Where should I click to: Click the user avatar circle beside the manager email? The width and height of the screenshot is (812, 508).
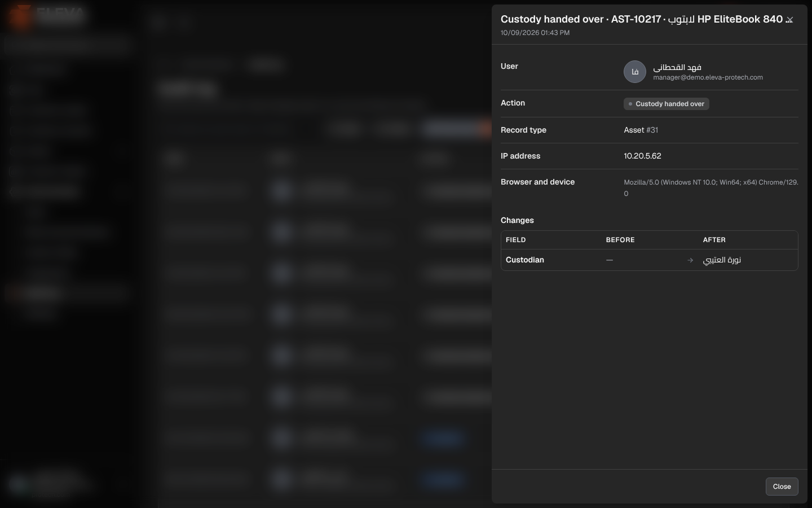634,72
